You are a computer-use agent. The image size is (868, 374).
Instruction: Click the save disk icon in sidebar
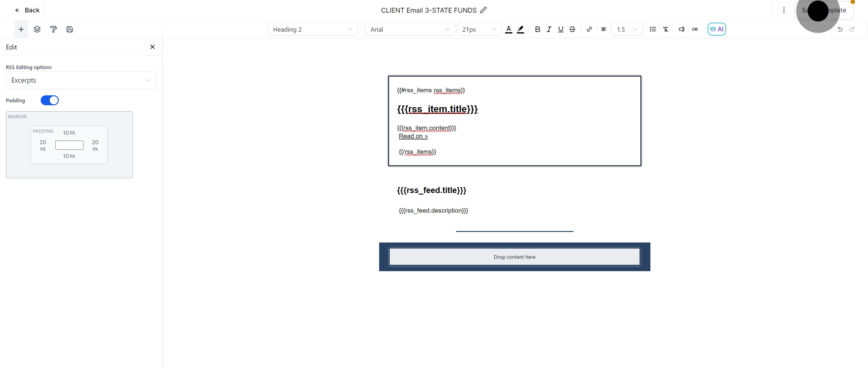[69, 29]
